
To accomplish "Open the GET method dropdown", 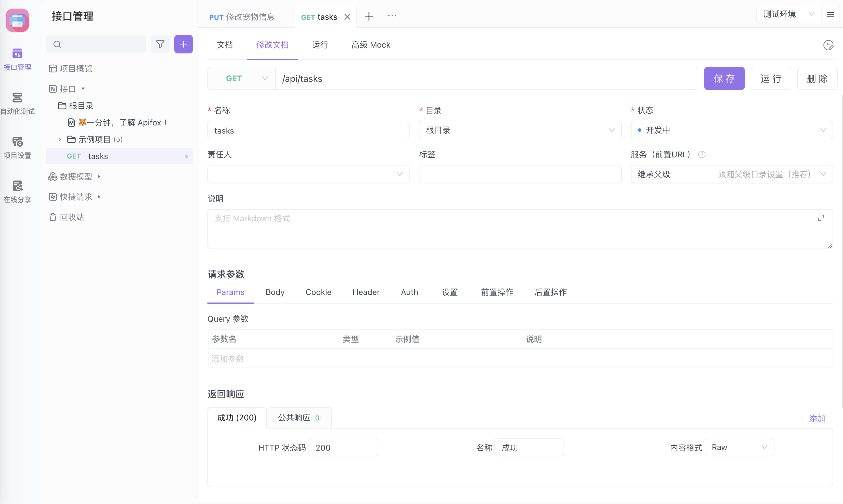I will 242,78.
